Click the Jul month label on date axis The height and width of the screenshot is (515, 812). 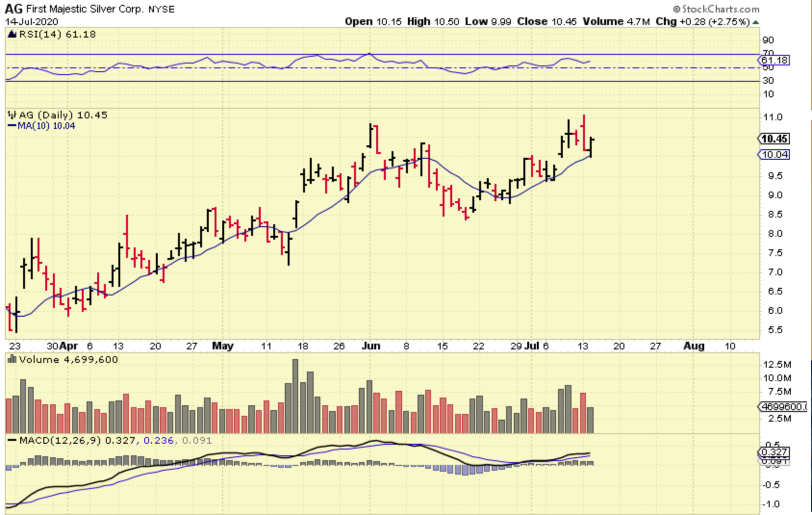pos(532,346)
